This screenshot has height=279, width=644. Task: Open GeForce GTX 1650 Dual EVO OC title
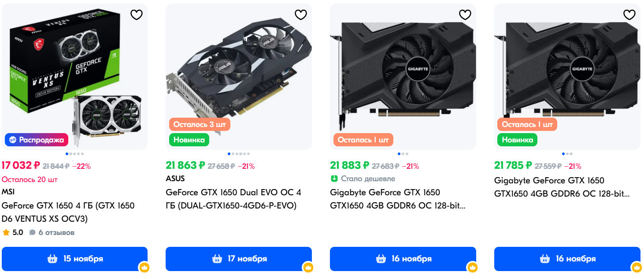(x=233, y=199)
